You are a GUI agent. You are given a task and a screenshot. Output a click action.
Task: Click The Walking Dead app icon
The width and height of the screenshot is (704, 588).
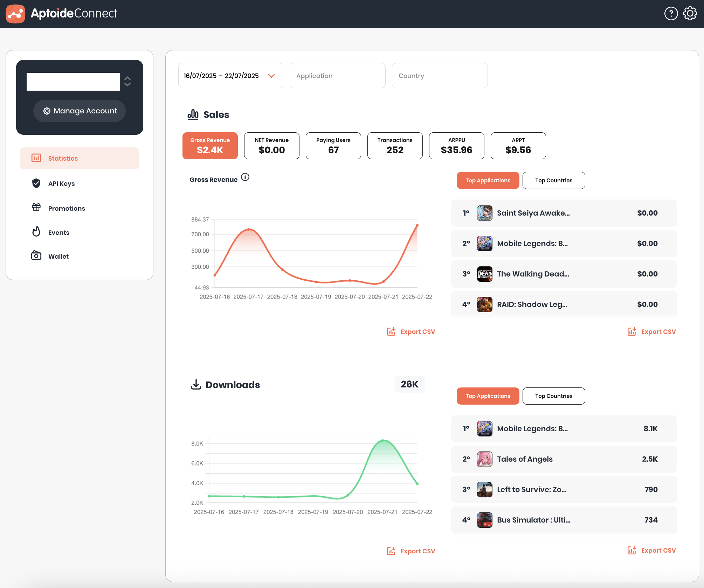tap(485, 274)
